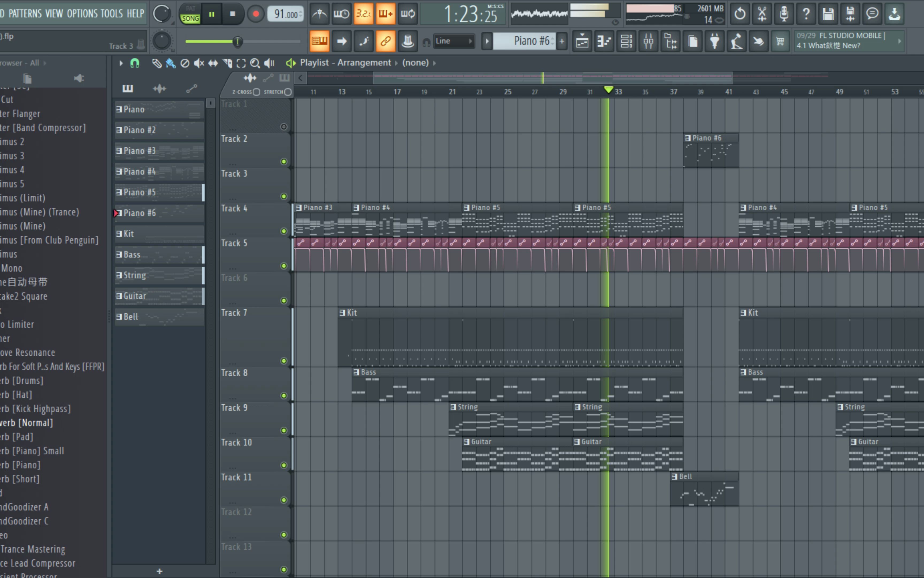Open the content library shopping cart
Screen dimensions: 924x578
click(780, 41)
